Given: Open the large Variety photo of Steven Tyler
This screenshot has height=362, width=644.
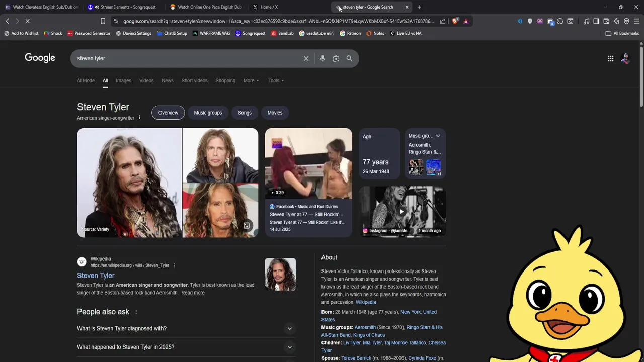Looking at the screenshot, I should pos(129,183).
